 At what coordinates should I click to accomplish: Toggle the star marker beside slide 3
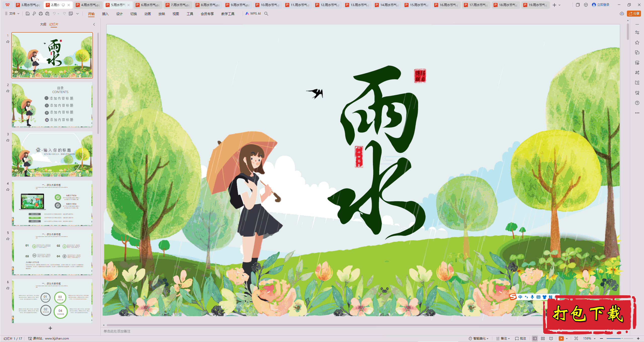(x=8, y=140)
